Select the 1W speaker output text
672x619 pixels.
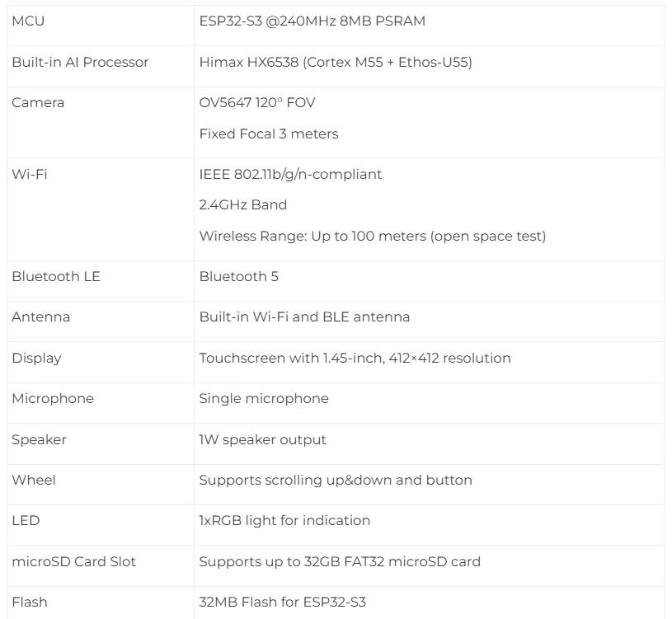263,440
